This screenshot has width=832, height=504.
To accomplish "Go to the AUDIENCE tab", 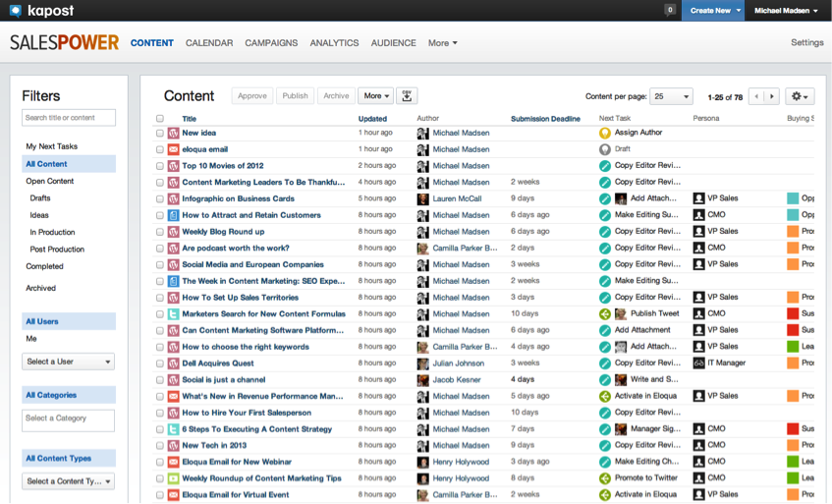I will click(393, 43).
